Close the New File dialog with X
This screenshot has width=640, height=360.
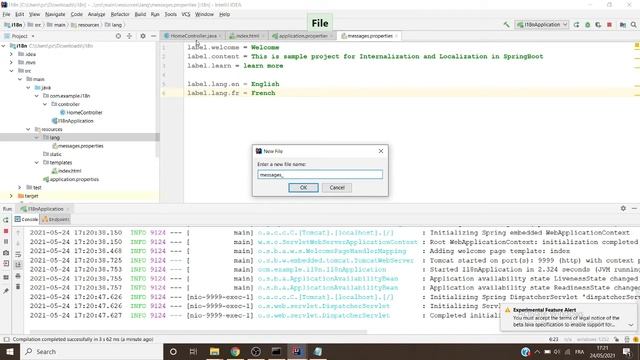(381, 151)
